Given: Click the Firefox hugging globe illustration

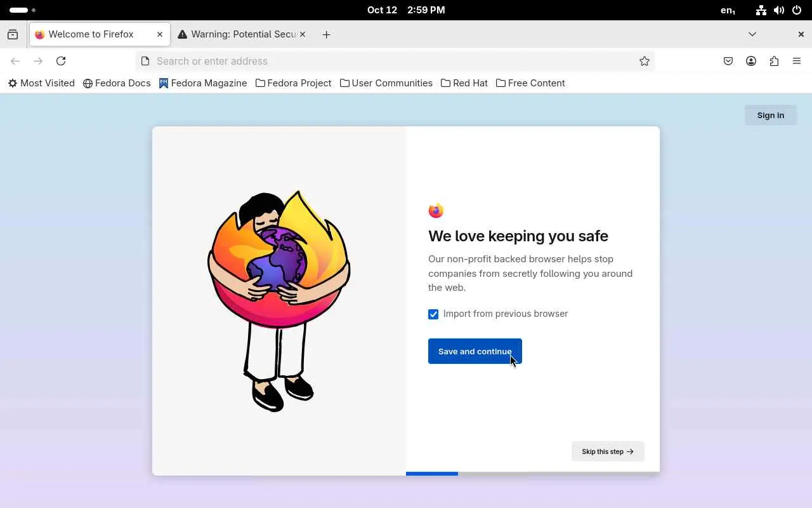Looking at the screenshot, I should (279, 301).
